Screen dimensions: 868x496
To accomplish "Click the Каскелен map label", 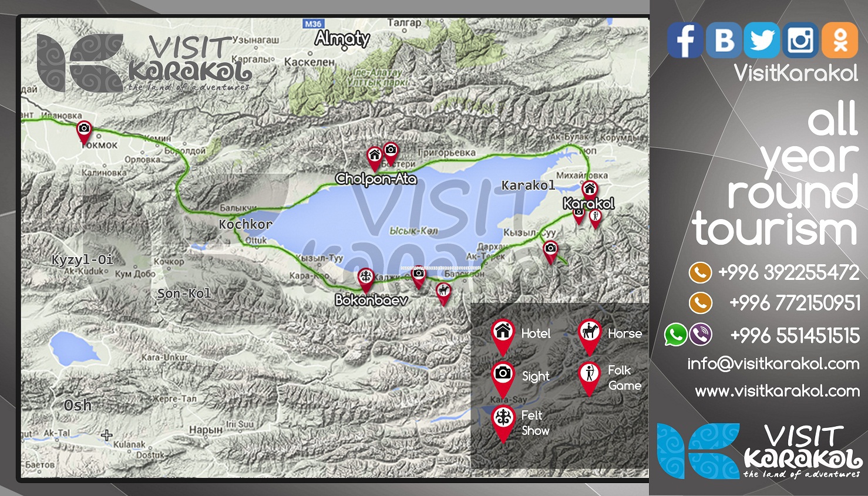I will pyautogui.click(x=309, y=62).
